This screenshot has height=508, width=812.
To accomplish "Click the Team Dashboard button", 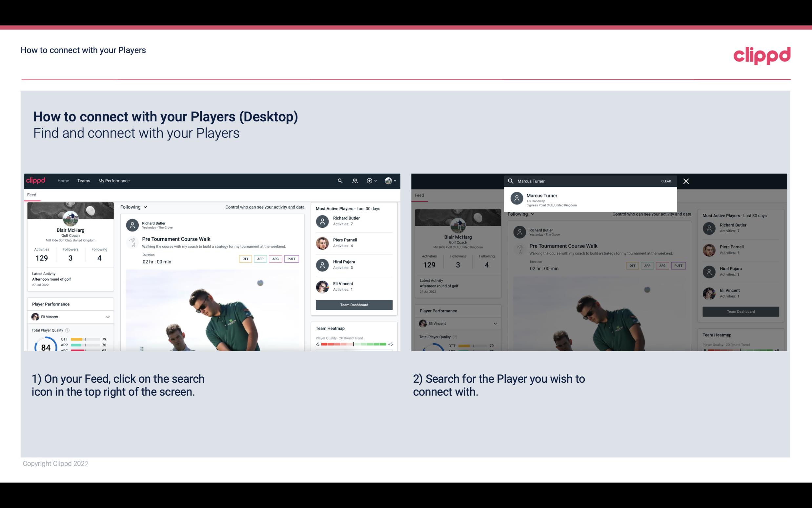I will tap(354, 304).
